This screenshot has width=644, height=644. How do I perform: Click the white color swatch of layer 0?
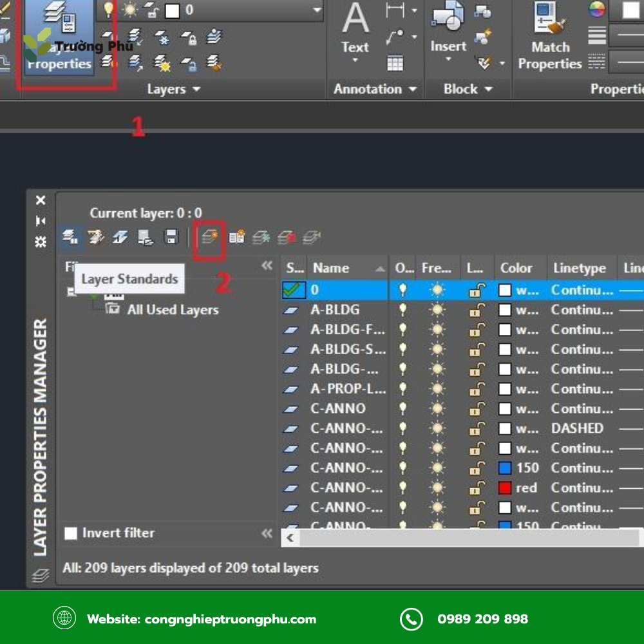pyautogui.click(x=505, y=290)
